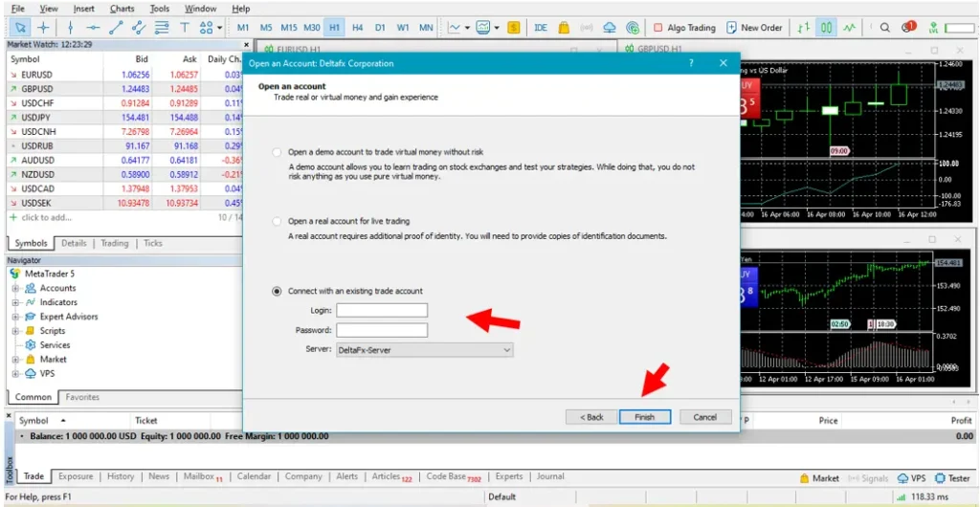Select Services in Navigator

pos(55,345)
